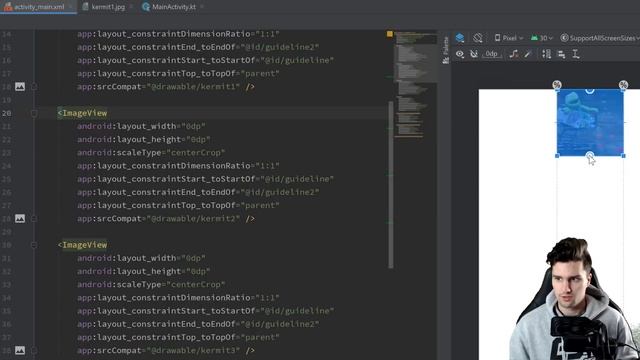Click the code minimap preview
Image resolution: width=640 pixels, height=360 pixels.
tap(415, 85)
